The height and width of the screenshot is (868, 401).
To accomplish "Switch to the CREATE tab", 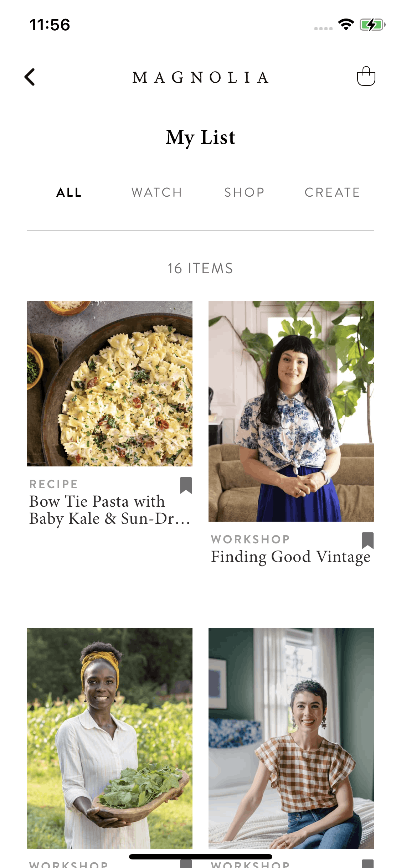I will [332, 192].
